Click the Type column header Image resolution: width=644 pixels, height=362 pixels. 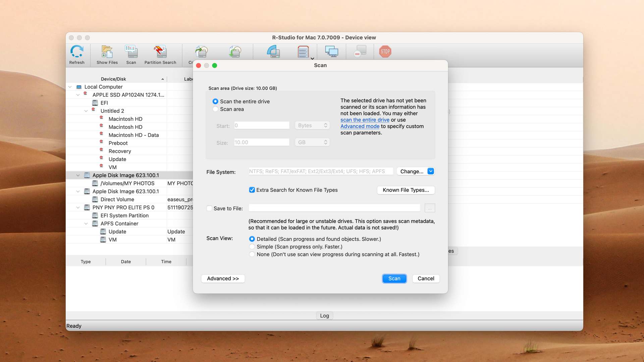[x=86, y=262]
